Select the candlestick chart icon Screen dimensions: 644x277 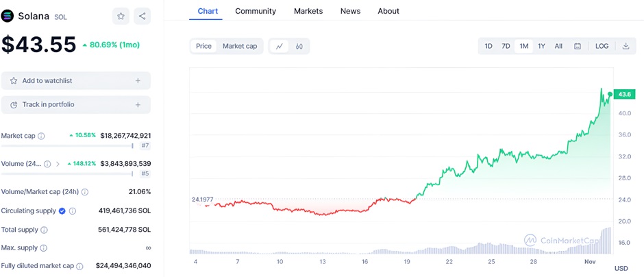[x=299, y=46]
